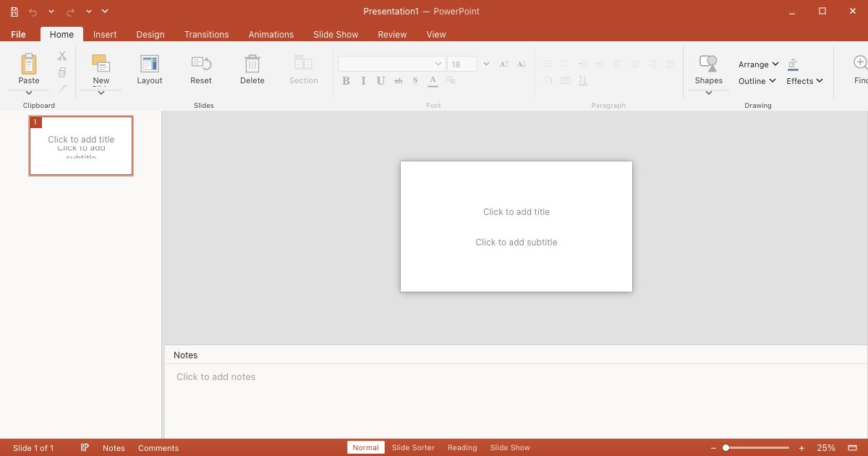This screenshot has width=868, height=456.
Task: Expand the Shapes dropdown arrow
Action: click(709, 93)
